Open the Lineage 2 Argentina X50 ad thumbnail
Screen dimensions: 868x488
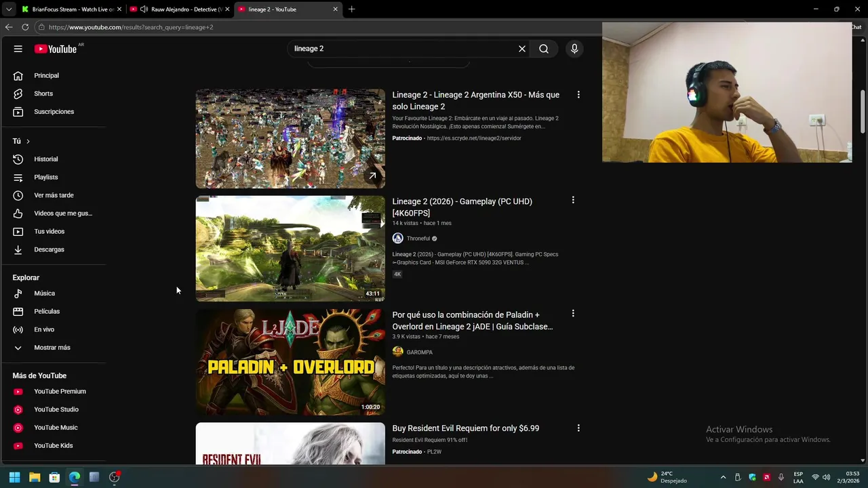coord(290,138)
